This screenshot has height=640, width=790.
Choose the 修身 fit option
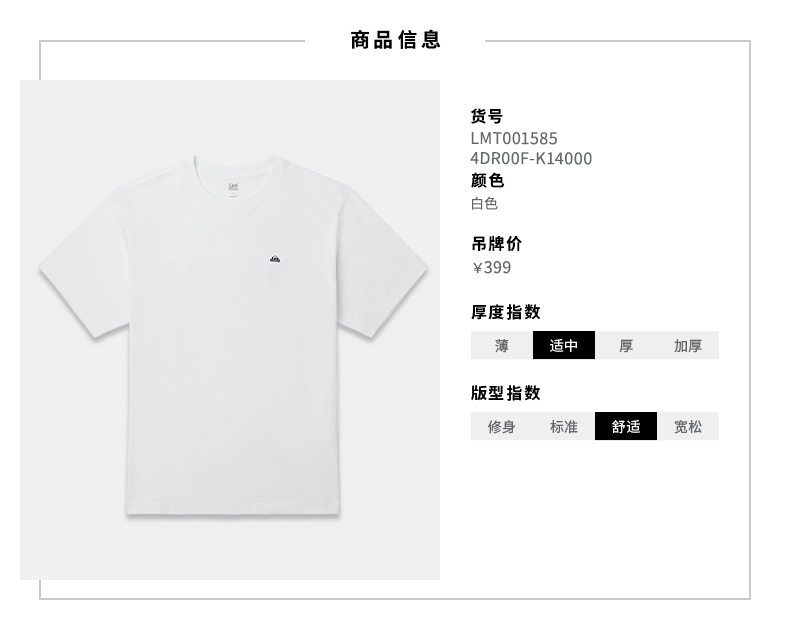(x=501, y=426)
